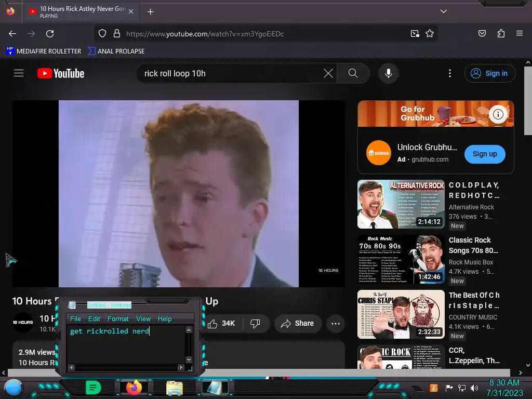This screenshot has width=532, height=399.
Task: Open Notepad Help menu
Action: click(x=165, y=318)
